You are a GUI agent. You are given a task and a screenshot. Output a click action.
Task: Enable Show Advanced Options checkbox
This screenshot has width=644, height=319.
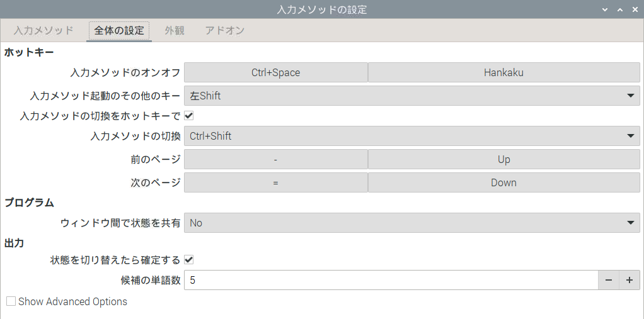point(11,302)
